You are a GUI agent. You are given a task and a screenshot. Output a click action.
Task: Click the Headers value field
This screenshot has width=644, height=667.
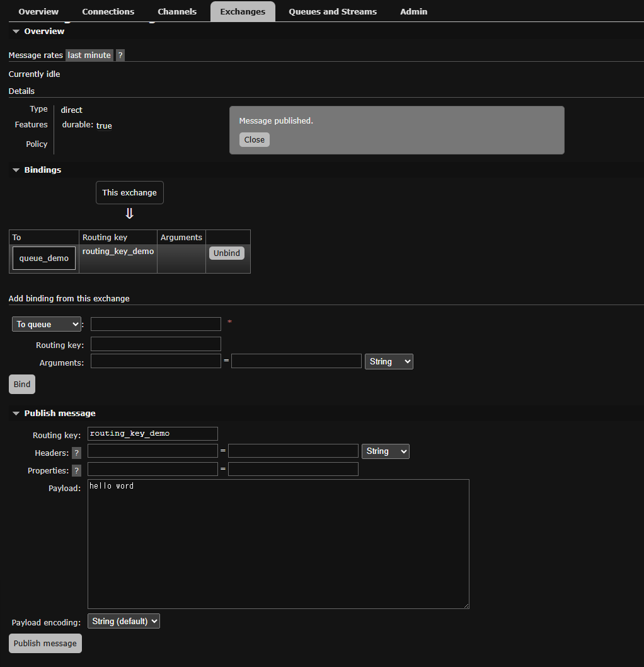pos(293,451)
